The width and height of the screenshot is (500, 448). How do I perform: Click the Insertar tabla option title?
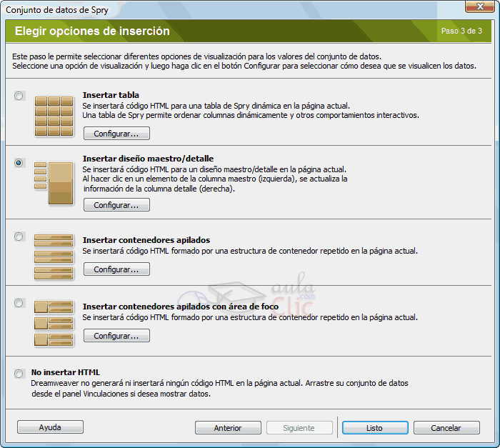[x=111, y=95]
